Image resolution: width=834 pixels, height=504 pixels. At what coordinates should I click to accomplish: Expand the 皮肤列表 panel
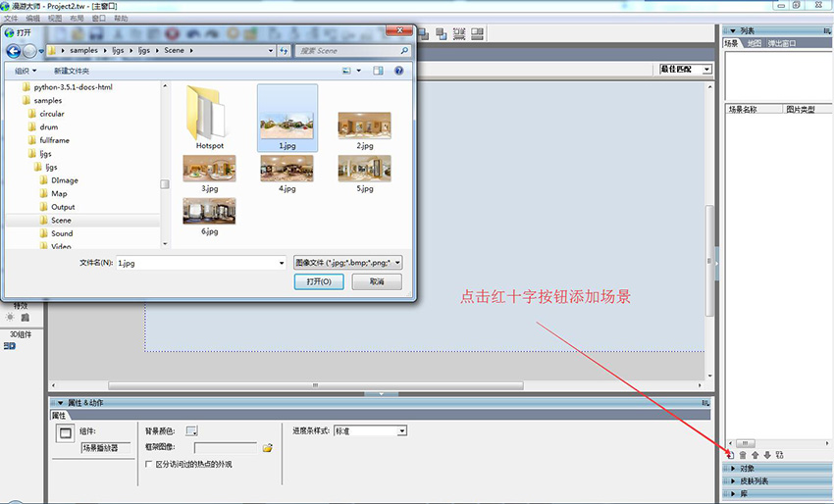tap(754, 481)
